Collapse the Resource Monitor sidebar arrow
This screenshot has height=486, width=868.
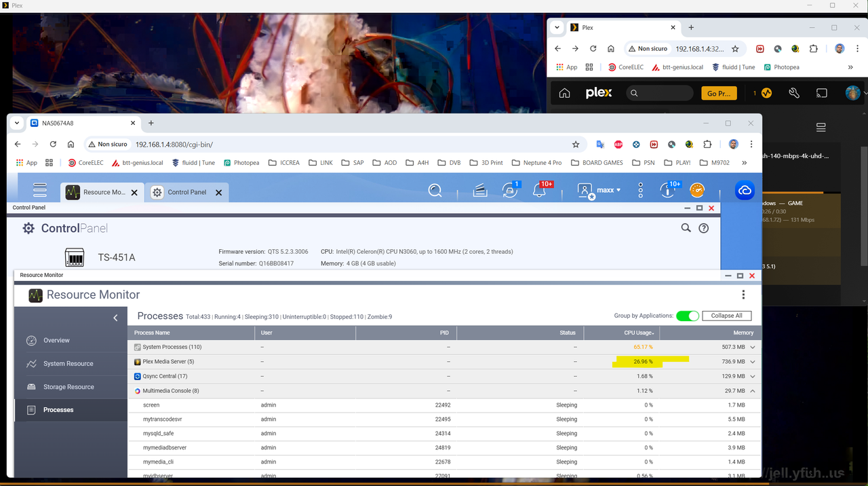[x=115, y=318]
